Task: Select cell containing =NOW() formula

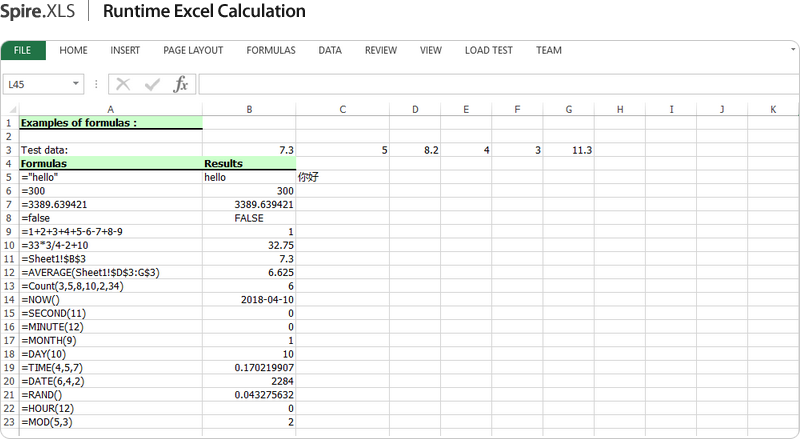Action: click(110, 299)
